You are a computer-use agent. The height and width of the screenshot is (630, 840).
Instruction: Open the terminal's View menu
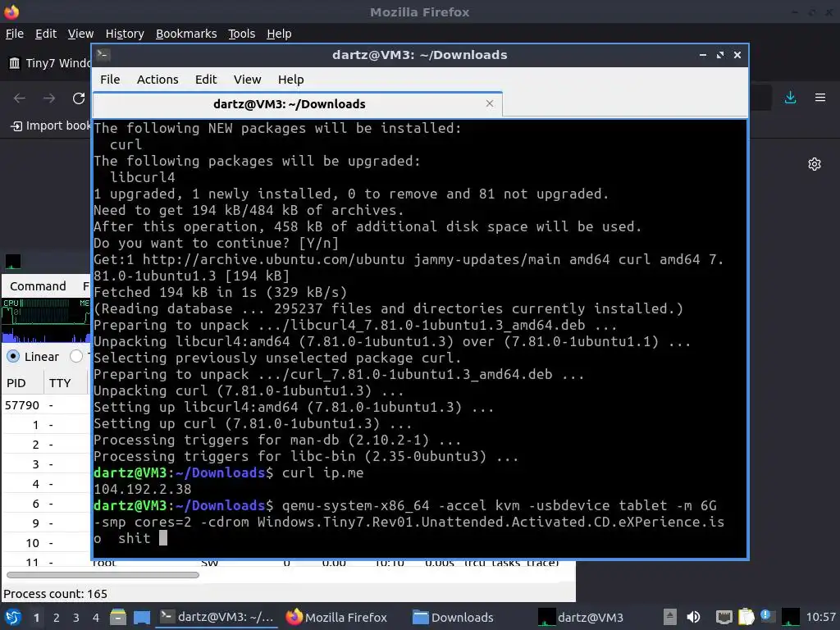(247, 80)
